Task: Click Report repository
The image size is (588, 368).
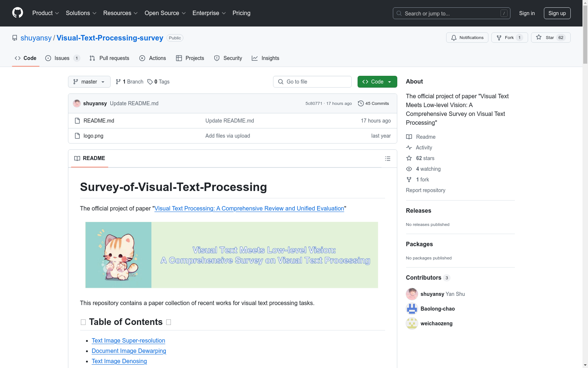Action: [426, 190]
